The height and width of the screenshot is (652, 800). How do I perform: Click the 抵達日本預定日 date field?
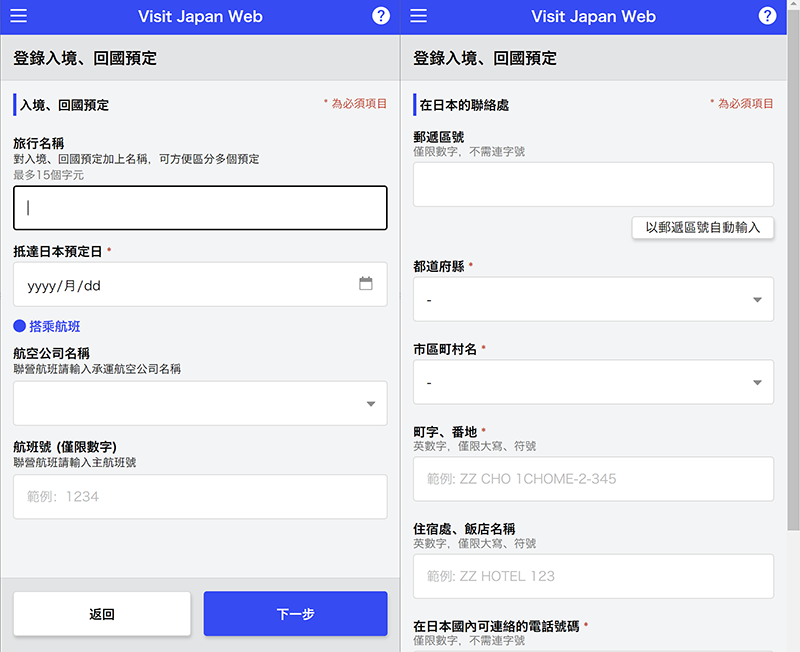pyautogui.click(x=200, y=284)
